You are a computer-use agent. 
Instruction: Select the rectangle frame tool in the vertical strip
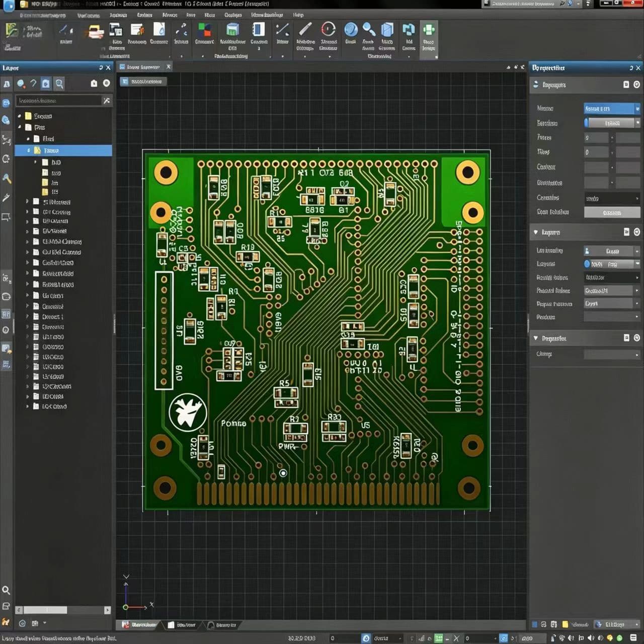[x=6, y=217]
